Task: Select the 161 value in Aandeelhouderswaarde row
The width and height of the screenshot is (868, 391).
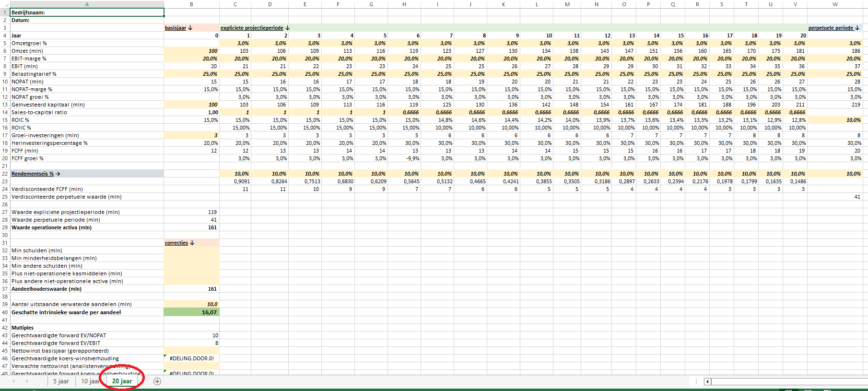Action: [191, 289]
